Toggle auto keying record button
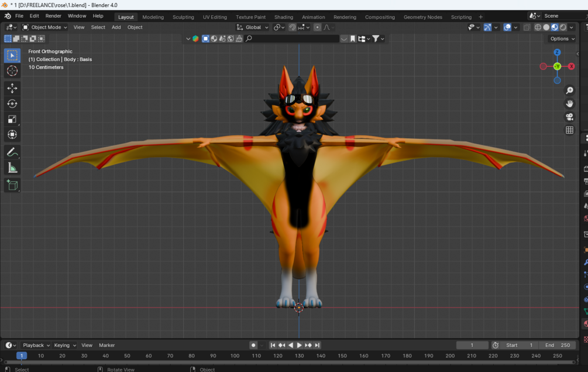Image resolution: width=588 pixels, height=372 pixels. 253,346
